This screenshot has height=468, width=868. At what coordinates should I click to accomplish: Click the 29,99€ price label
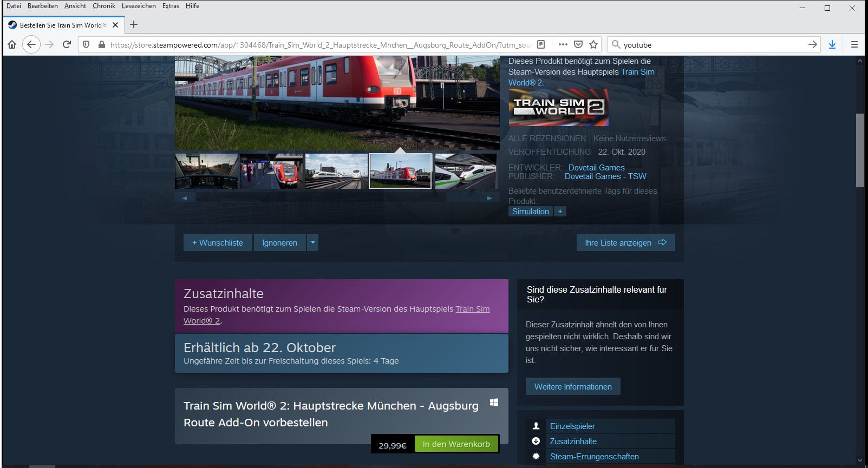(393, 445)
